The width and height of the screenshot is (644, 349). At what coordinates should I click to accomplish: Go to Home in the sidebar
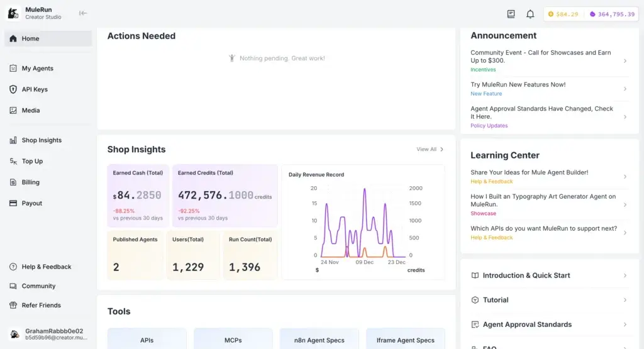tap(48, 38)
